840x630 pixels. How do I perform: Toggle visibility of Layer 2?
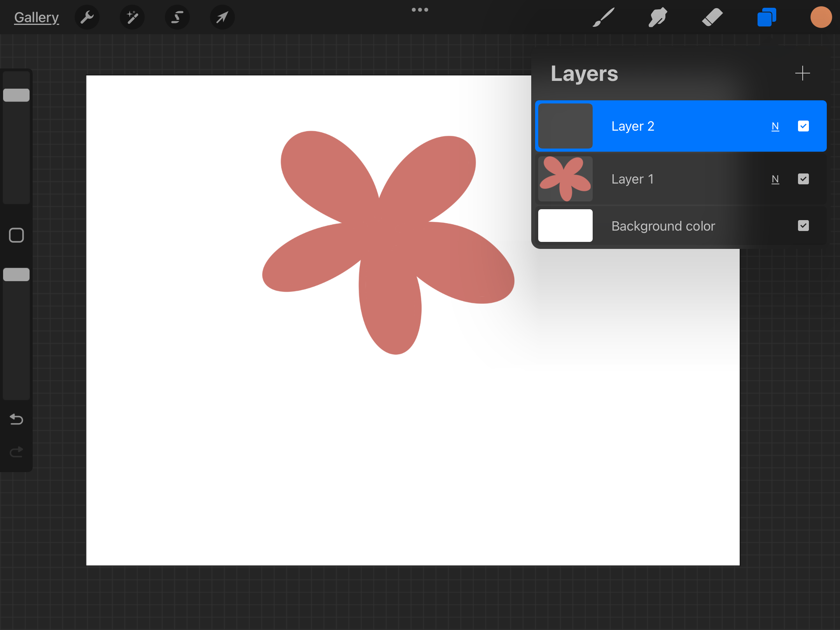[803, 126]
